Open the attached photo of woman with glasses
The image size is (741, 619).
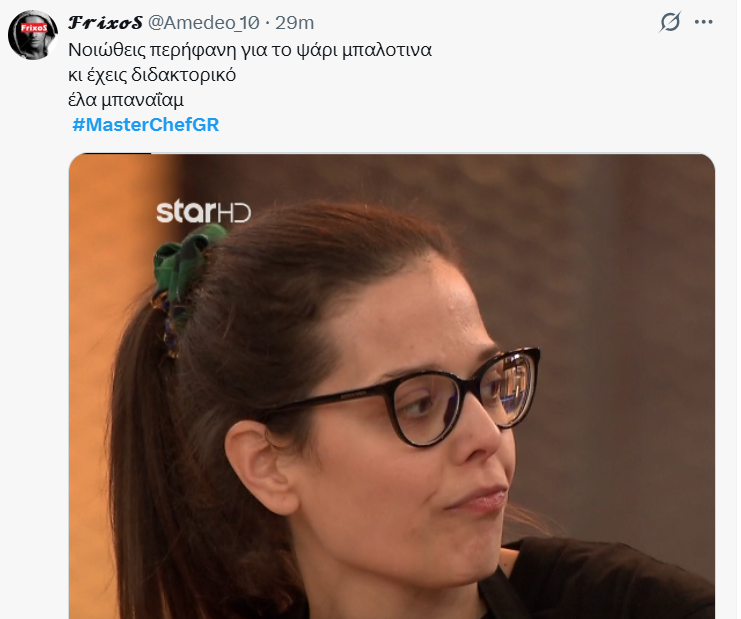(x=392, y=386)
